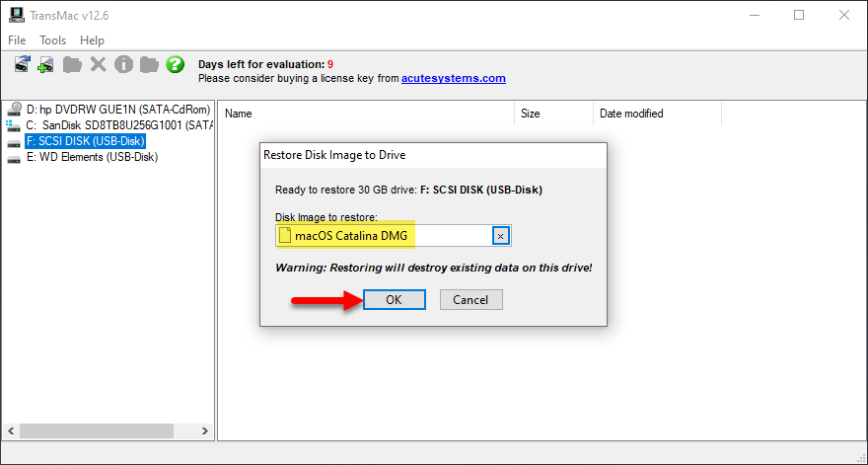Click the right arrow of drive list scrollbar
This screenshot has height=465, width=868.
click(205, 430)
